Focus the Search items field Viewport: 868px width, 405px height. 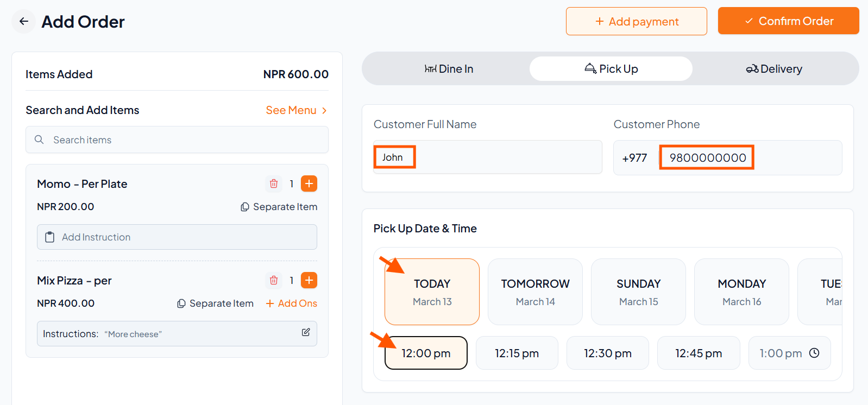[x=185, y=140]
